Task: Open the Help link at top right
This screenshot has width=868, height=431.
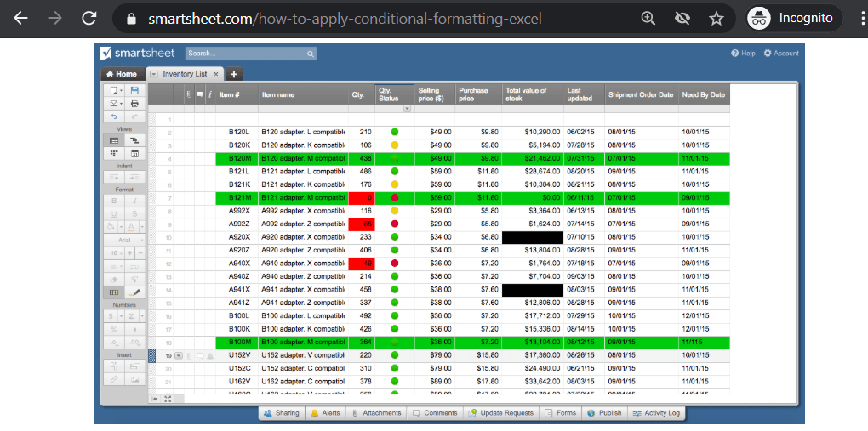Action: coord(743,53)
